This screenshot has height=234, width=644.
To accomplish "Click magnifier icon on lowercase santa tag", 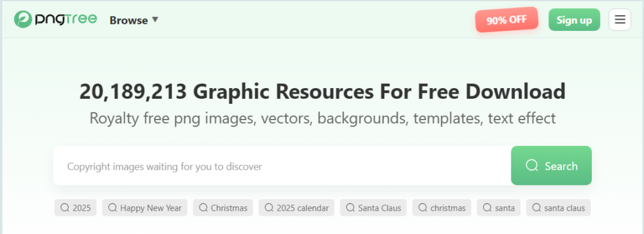I will click(x=487, y=208).
